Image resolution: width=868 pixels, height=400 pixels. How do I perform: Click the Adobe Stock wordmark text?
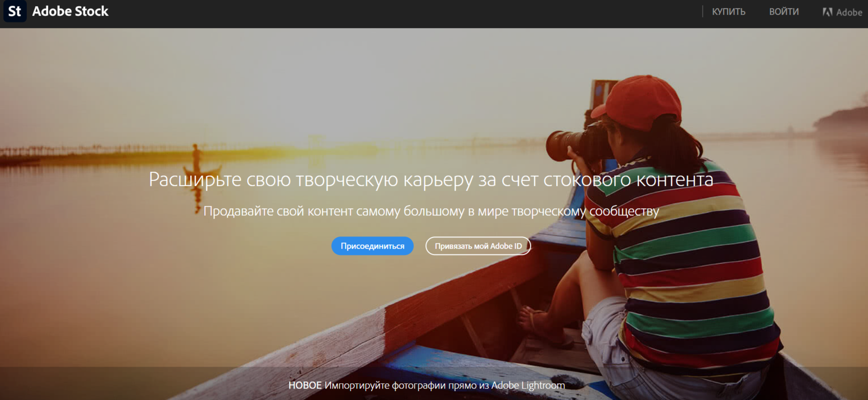click(70, 11)
